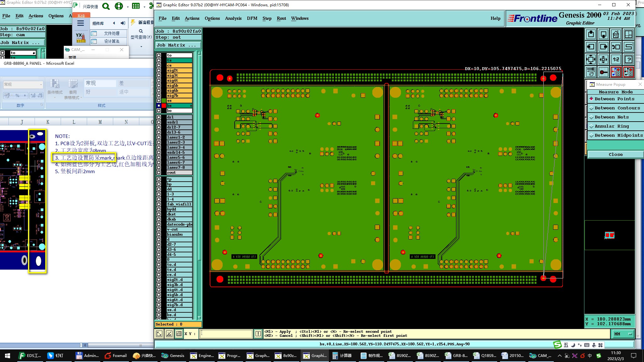The width and height of the screenshot is (644, 362).
Task: Toggle the drl layer checkbox
Action: 159,117
